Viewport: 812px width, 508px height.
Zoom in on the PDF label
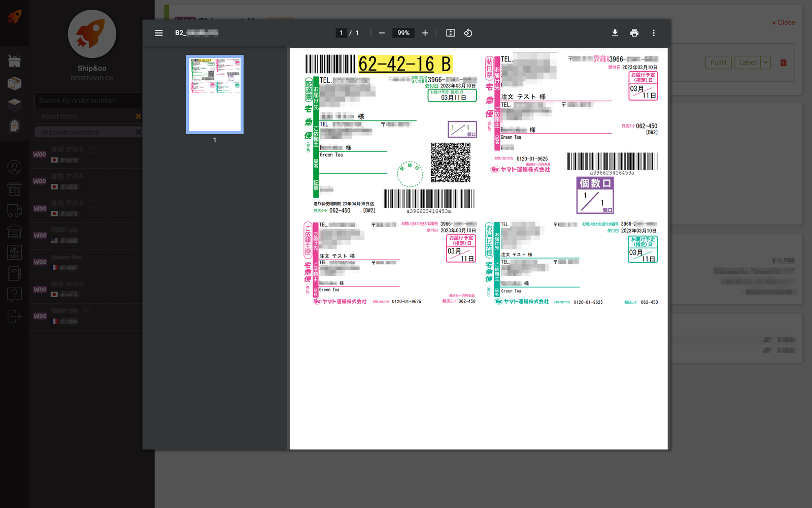pos(425,33)
